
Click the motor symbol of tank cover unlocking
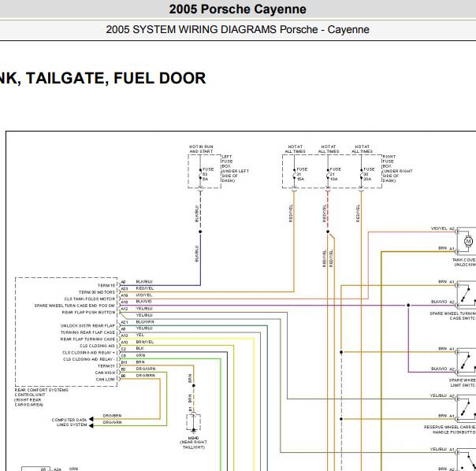click(x=468, y=241)
